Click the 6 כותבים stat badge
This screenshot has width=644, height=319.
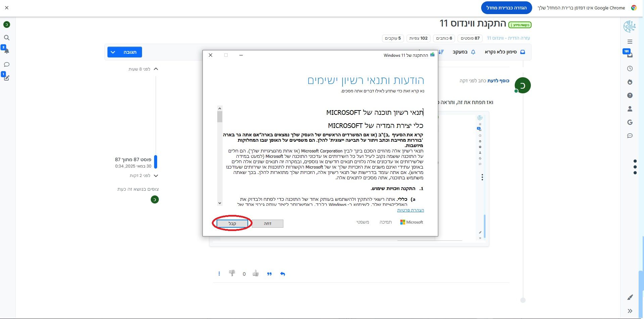(x=444, y=38)
